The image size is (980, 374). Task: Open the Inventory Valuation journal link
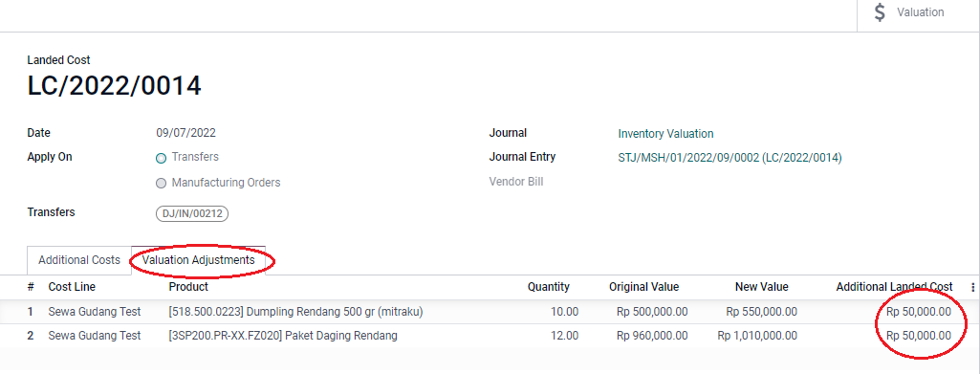[x=665, y=134]
